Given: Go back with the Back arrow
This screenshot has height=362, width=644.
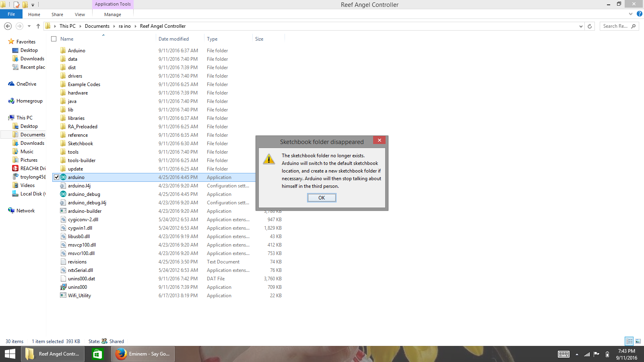Looking at the screenshot, I should (8, 26).
